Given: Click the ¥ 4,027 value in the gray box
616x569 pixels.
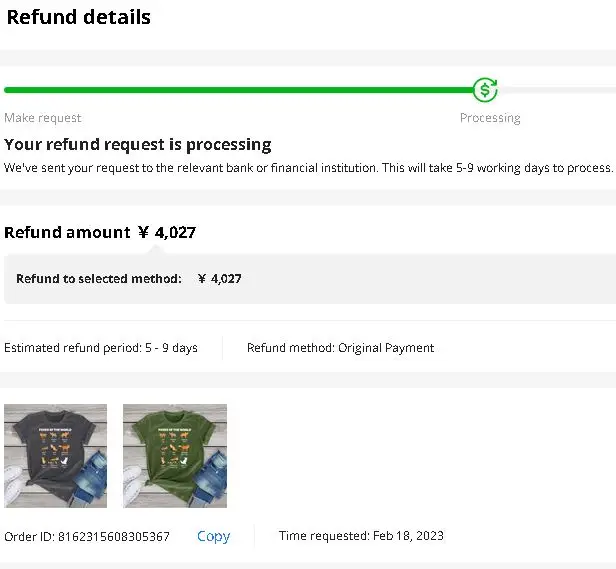Looking at the screenshot, I should 220,279.
